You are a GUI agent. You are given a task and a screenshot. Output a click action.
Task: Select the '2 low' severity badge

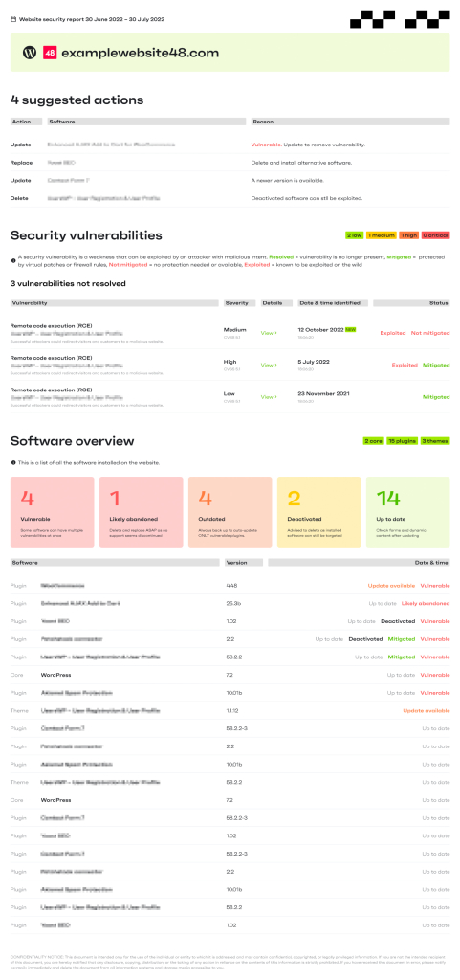point(355,235)
